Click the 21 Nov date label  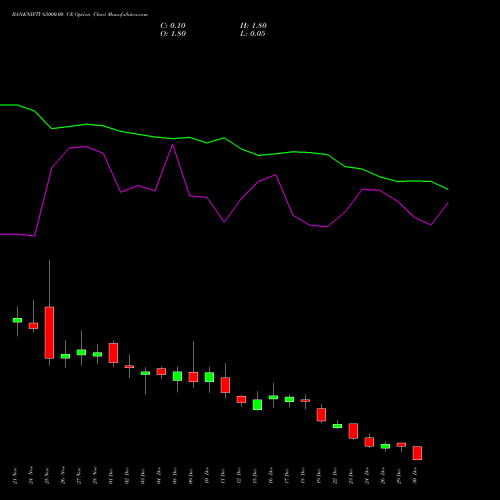tap(15, 476)
